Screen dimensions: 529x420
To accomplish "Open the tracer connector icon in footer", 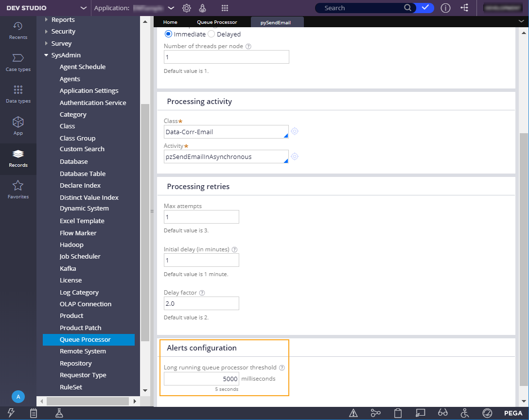I will pos(375,413).
